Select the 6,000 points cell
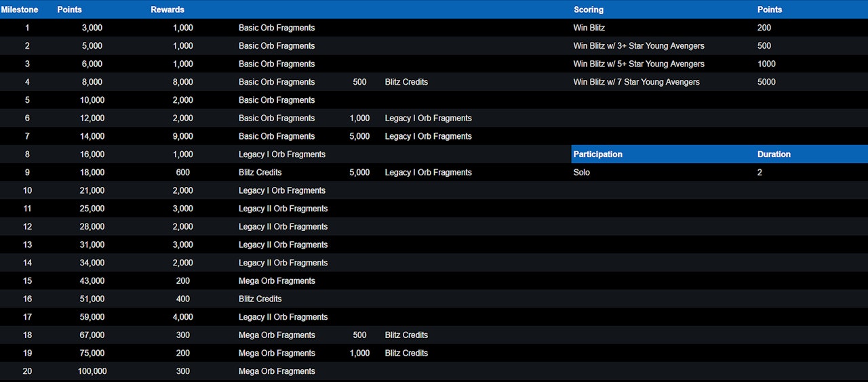The image size is (868, 382). point(92,64)
